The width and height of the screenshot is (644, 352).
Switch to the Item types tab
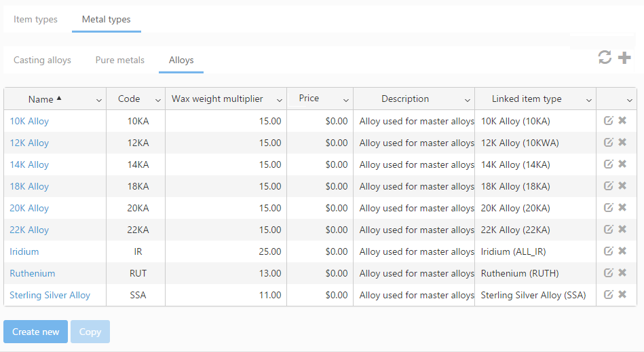point(35,20)
